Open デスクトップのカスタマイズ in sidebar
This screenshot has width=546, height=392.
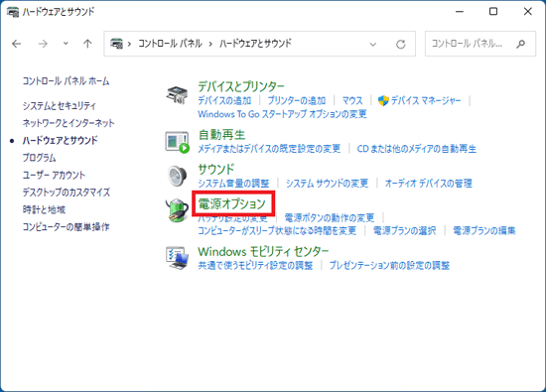[67, 193]
